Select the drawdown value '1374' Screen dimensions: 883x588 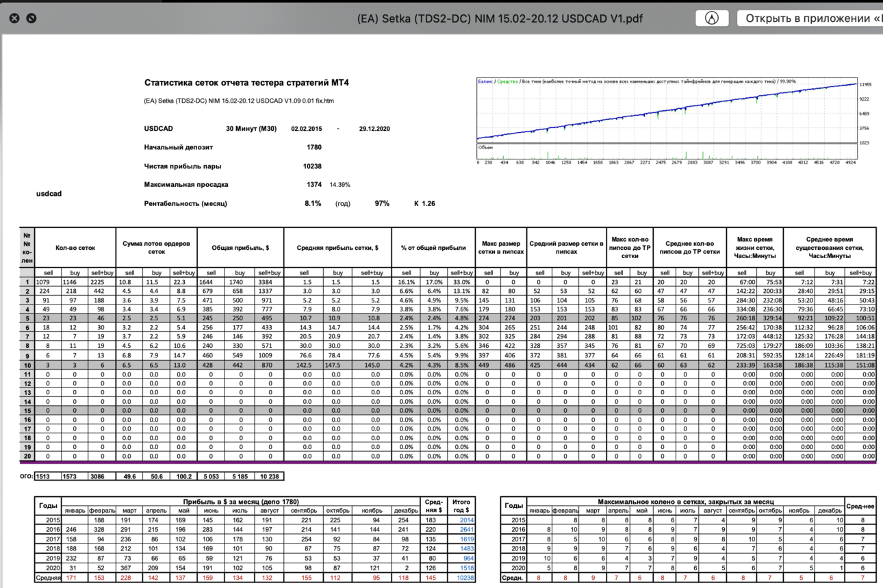(x=314, y=185)
